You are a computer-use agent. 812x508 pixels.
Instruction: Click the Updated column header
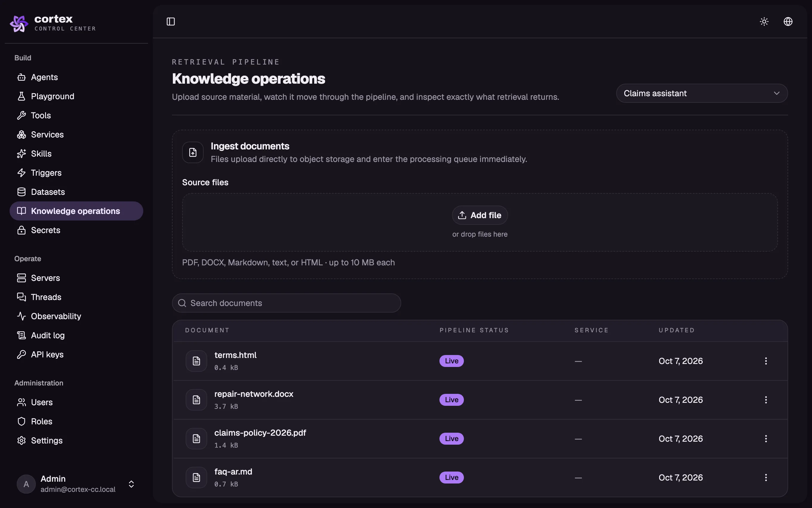pos(676,330)
